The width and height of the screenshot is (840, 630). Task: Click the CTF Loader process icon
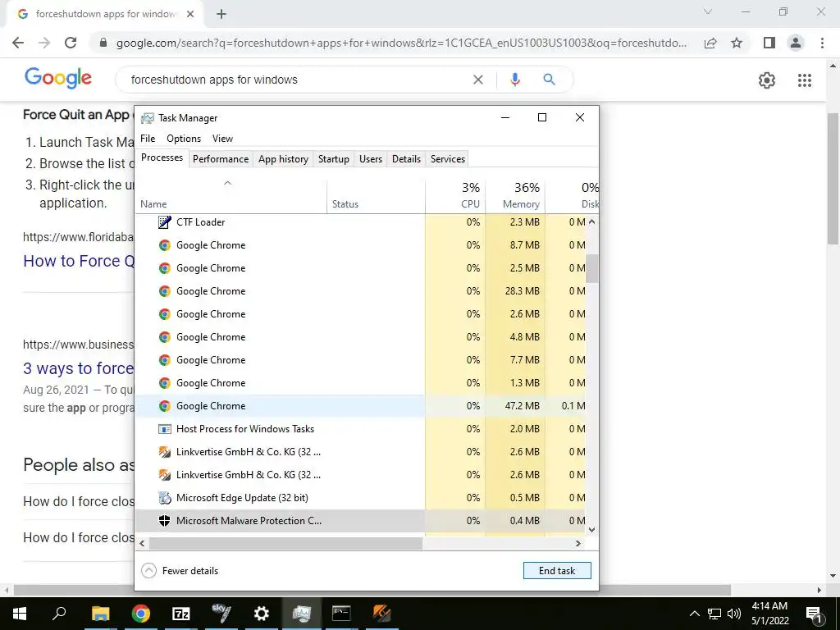coord(164,221)
